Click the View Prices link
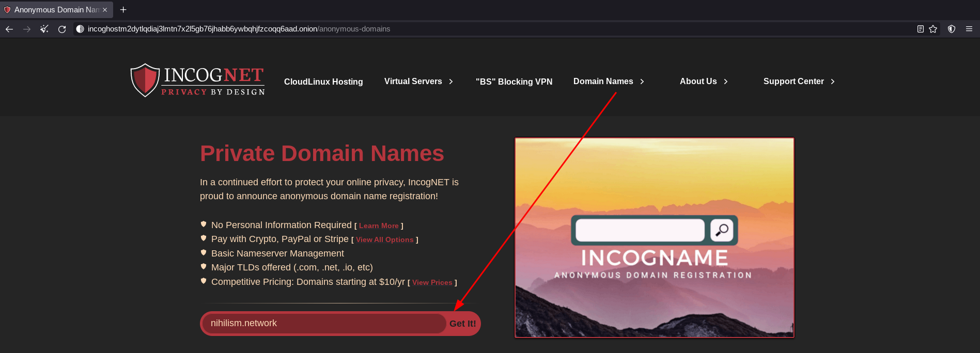 coord(432,282)
